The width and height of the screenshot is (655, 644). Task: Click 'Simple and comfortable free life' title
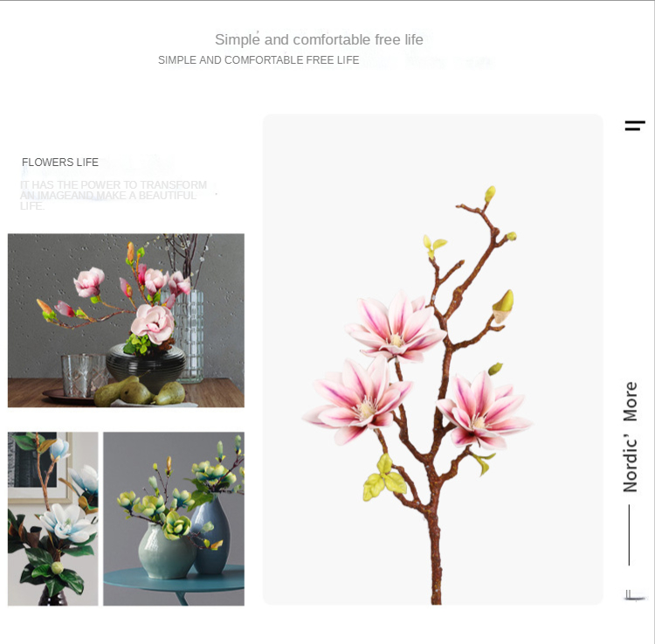click(x=319, y=39)
